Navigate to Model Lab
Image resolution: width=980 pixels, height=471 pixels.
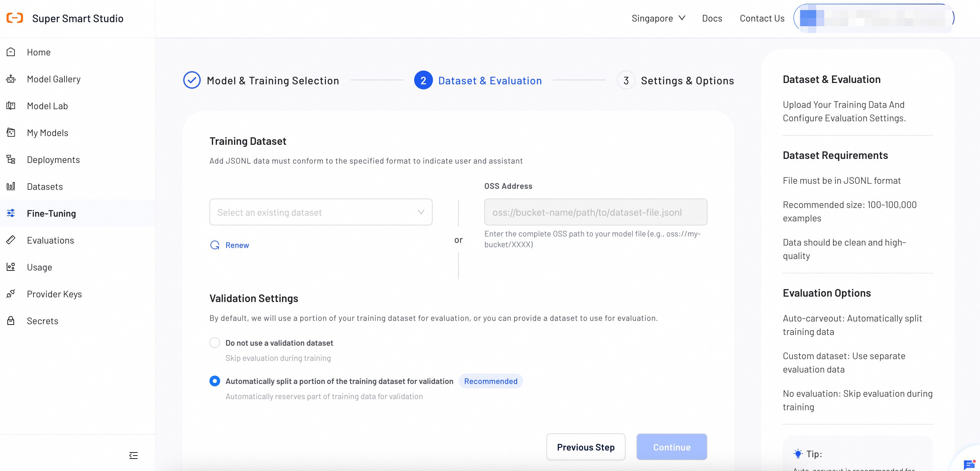[78, 106]
